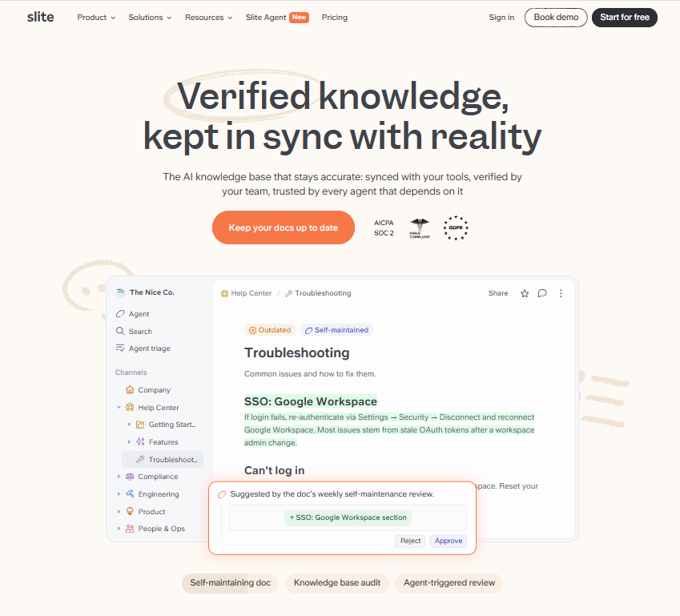Click the Share button
This screenshot has height=616, width=680.
tap(498, 293)
